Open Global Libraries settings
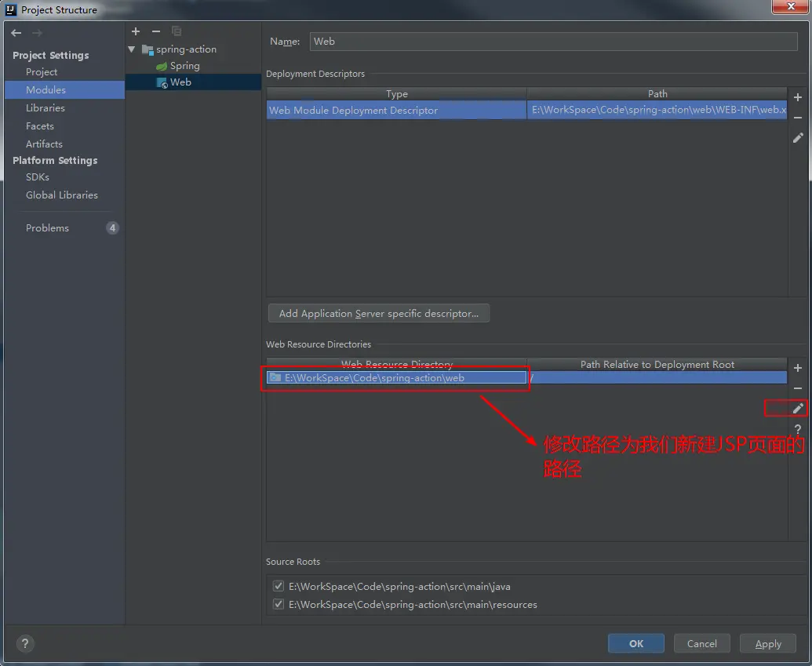Image resolution: width=812 pixels, height=666 pixels. pyautogui.click(x=62, y=195)
